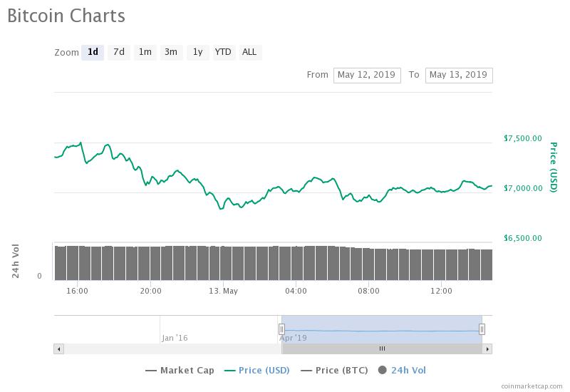Open the coinmarketcap.com credit link

[531, 386]
